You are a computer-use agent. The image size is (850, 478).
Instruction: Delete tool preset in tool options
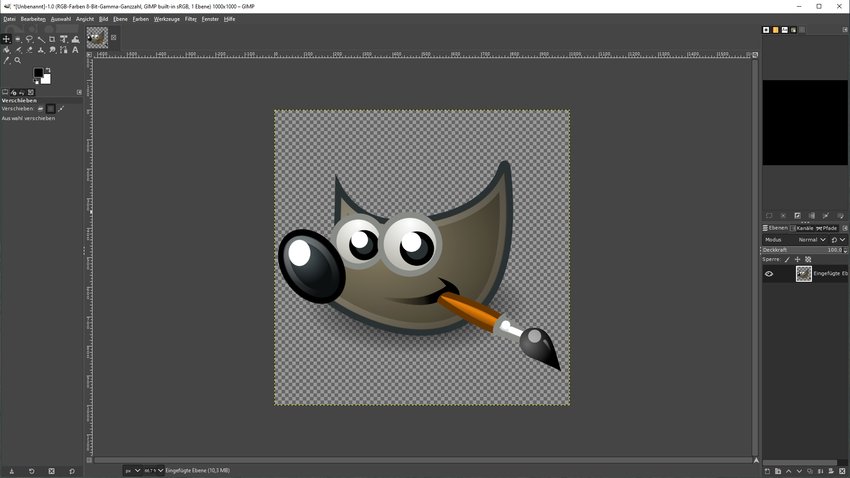point(51,471)
